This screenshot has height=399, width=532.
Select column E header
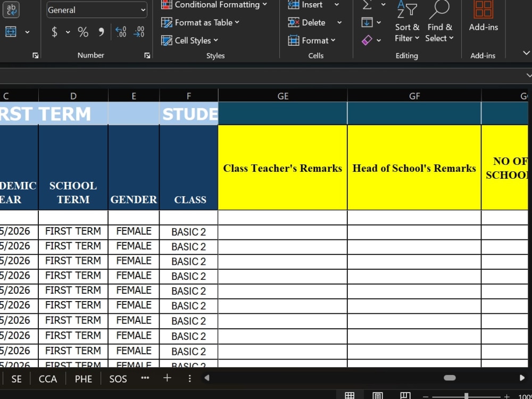point(134,96)
